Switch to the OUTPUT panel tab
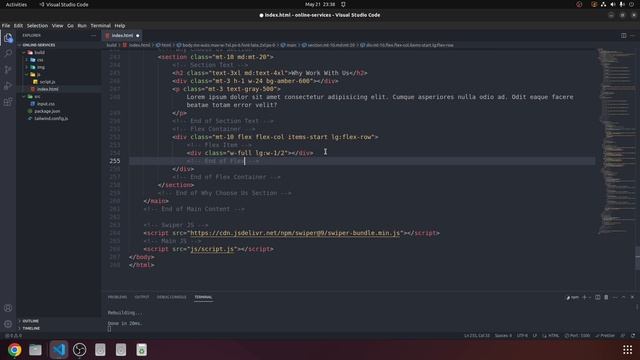Viewport: 640px width, 360px height. point(142,297)
